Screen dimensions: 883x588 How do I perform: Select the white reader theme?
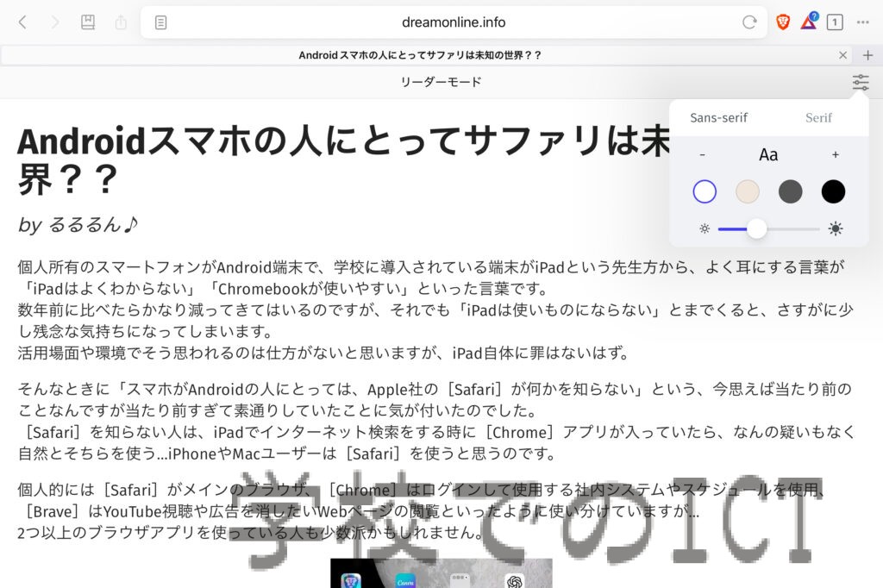705,191
